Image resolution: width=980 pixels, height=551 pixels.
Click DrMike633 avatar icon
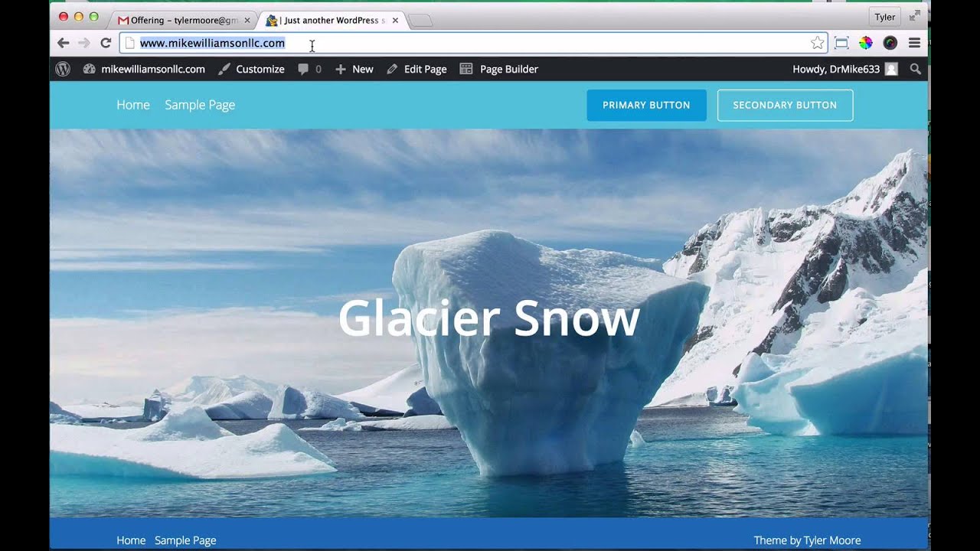(891, 69)
